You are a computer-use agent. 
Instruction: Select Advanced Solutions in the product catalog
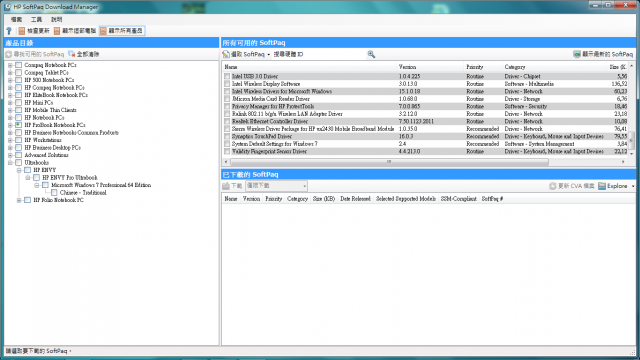(x=46, y=155)
